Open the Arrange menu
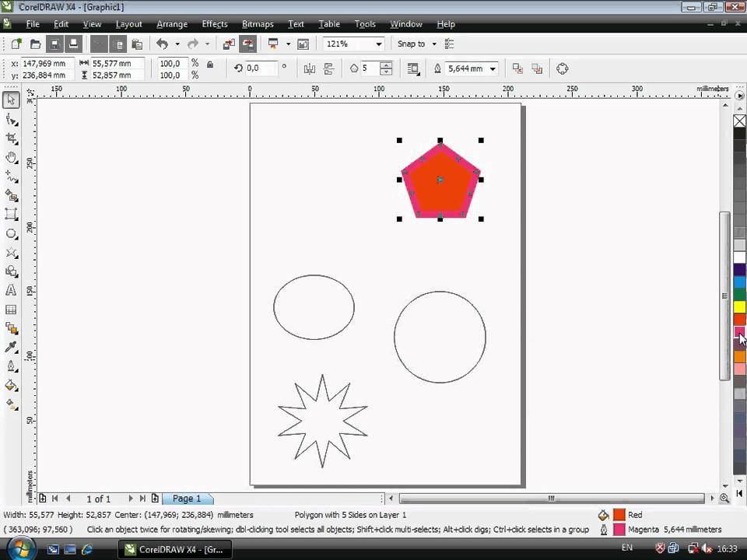 [172, 24]
